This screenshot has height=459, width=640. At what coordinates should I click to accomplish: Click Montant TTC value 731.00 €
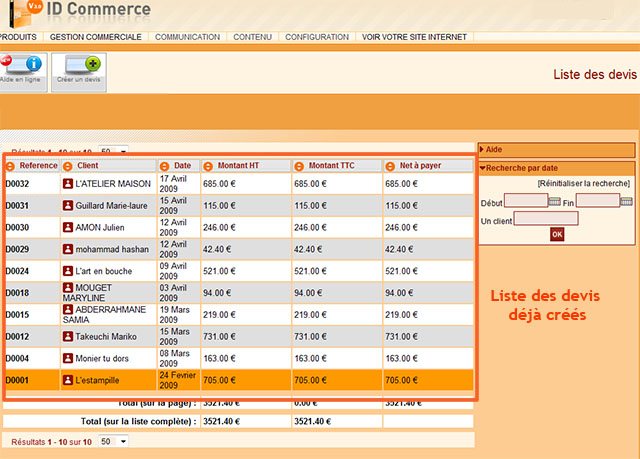tap(310, 337)
